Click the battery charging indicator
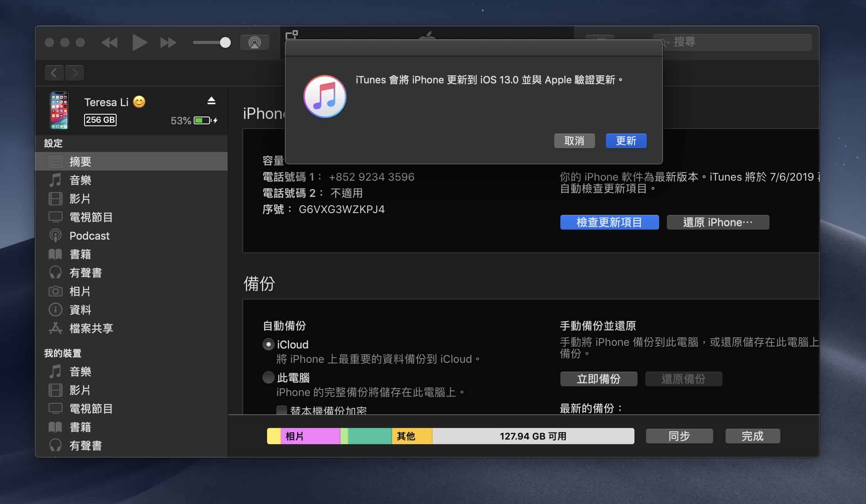 (x=205, y=120)
